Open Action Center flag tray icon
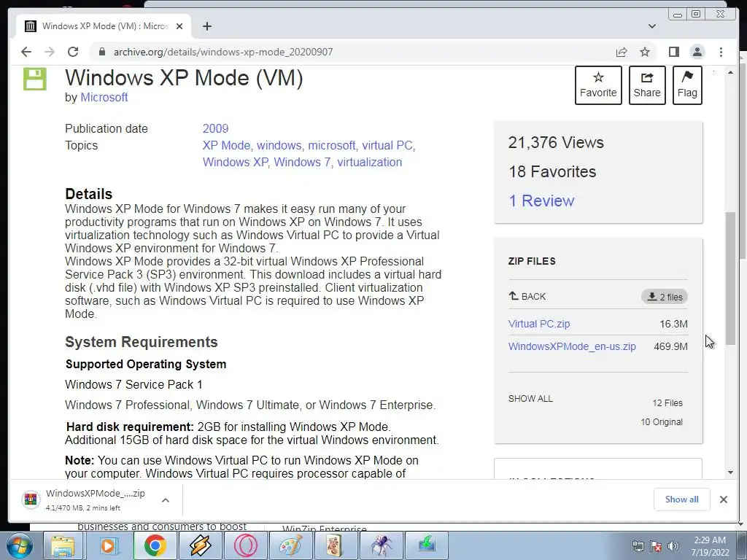Viewport: 747px width, 560px height. click(x=656, y=546)
